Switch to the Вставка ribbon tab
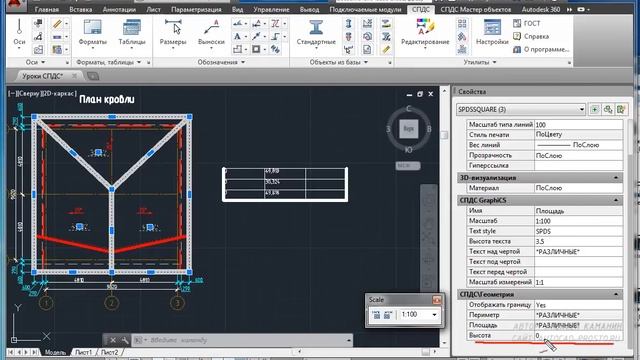 pyautogui.click(x=80, y=9)
